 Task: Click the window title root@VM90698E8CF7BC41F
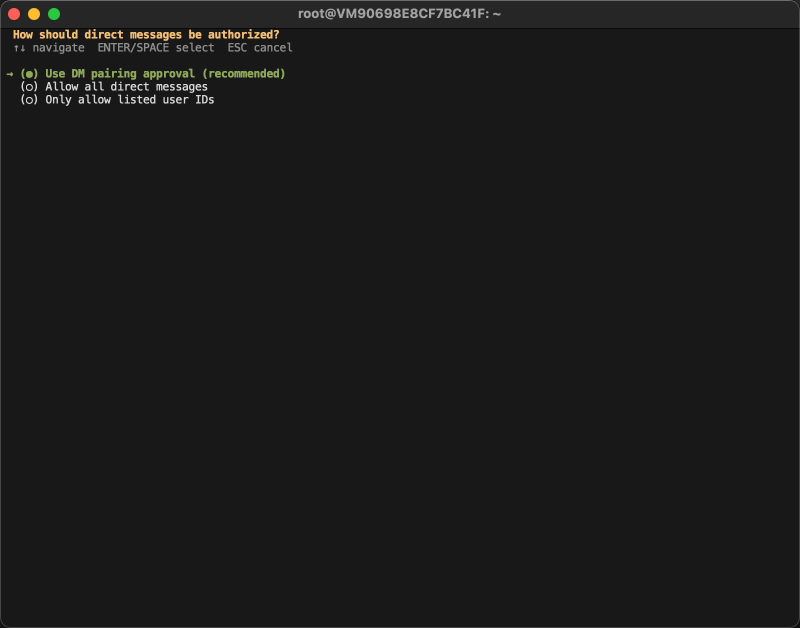point(399,14)
